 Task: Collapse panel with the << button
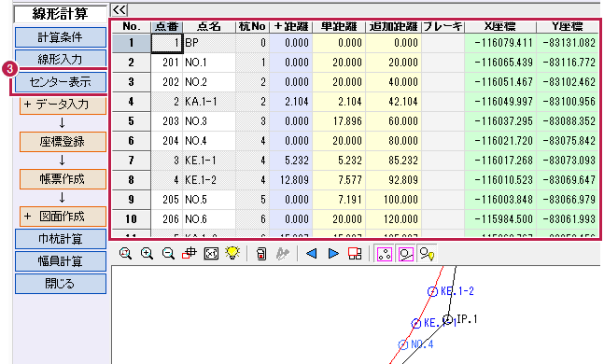tap(119, 9)
